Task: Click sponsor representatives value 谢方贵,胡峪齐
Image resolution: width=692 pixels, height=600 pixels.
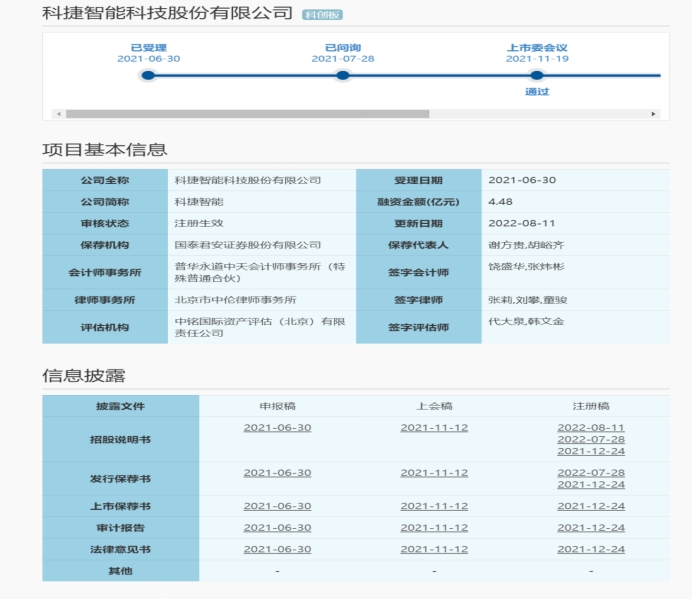Action: [x=526, y=245]
